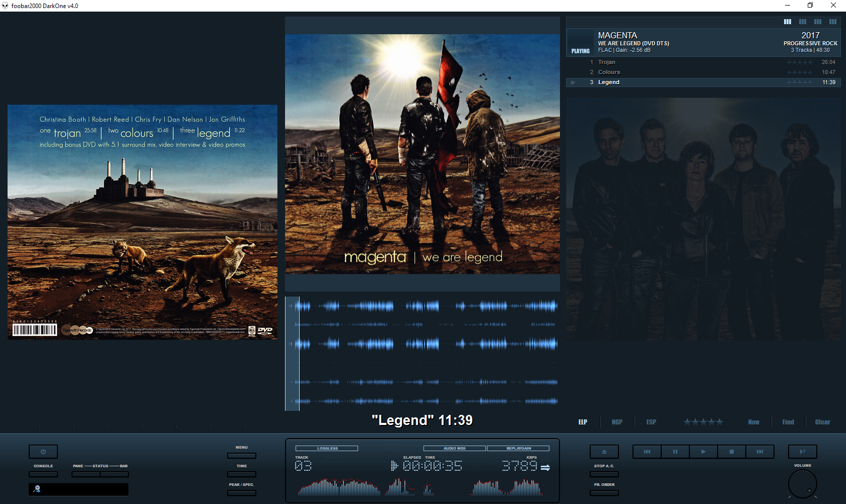Click the front cover album art
Viewport: 846px width, 504px height.
click(422, 154)
